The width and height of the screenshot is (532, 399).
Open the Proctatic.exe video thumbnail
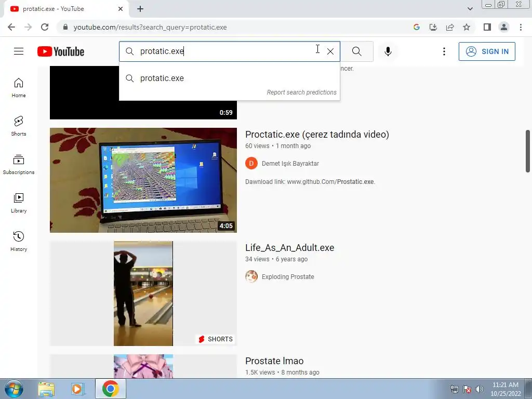pyautogui.click(x=143, y=180)
